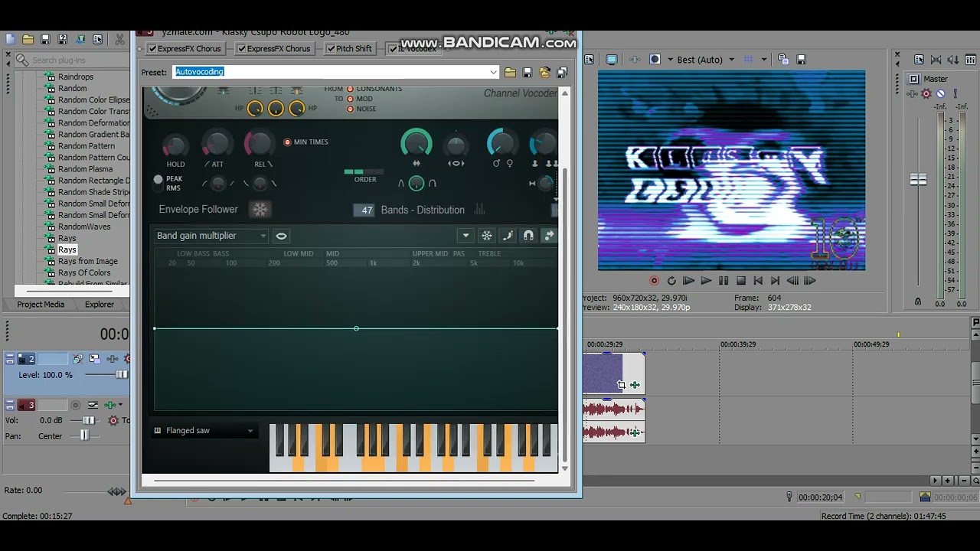This screenshot has width=980, height=551.
Task: Toggle the MOD indicator switch
Action: click(x=351, y=99)
